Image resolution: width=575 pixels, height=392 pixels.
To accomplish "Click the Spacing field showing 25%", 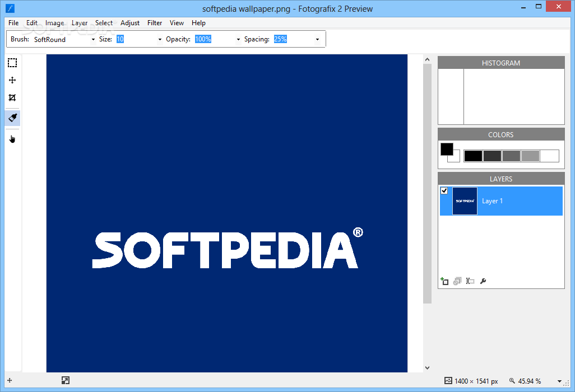I will pyautogui.click(x=294, y=39).
